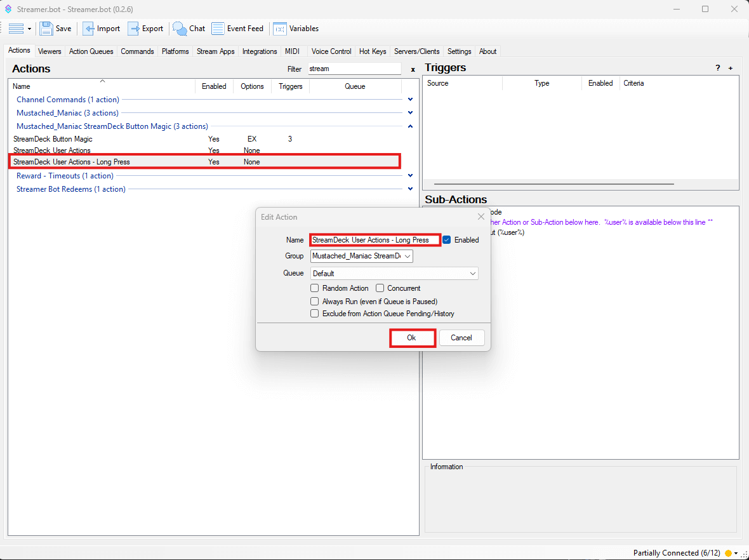
Task: Close the Edit Action dialog
Action: pos(481,217)
